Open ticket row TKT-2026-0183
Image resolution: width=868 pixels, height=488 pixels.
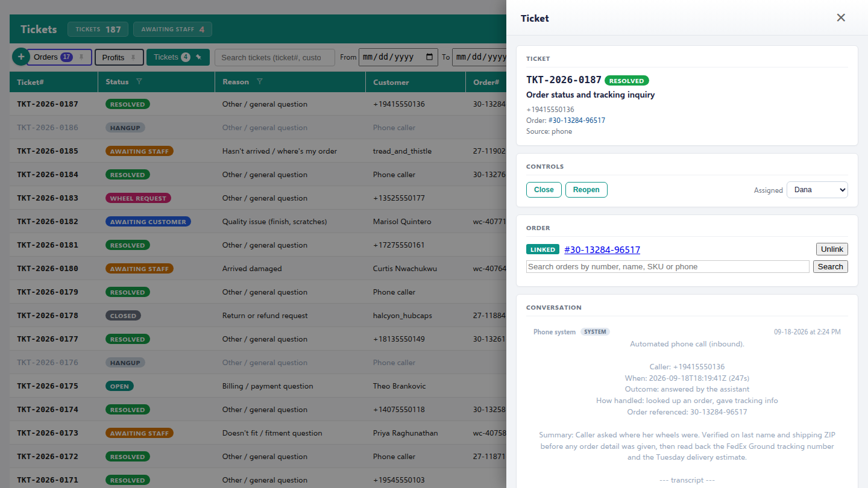point(258,198)
